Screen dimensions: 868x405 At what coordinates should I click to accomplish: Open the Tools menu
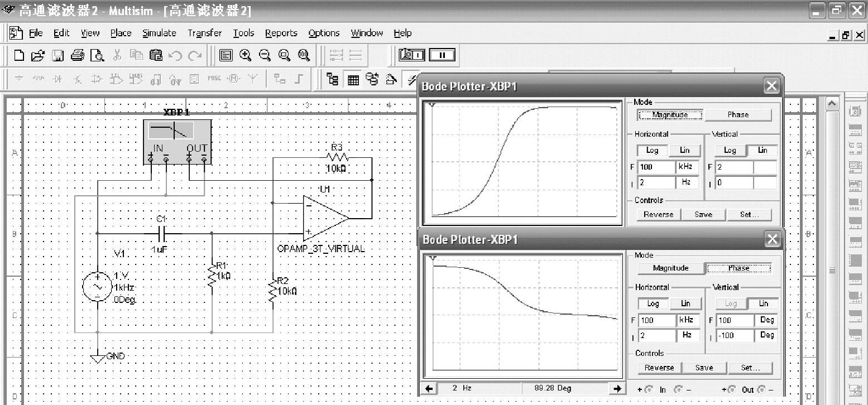pos(243,33)
